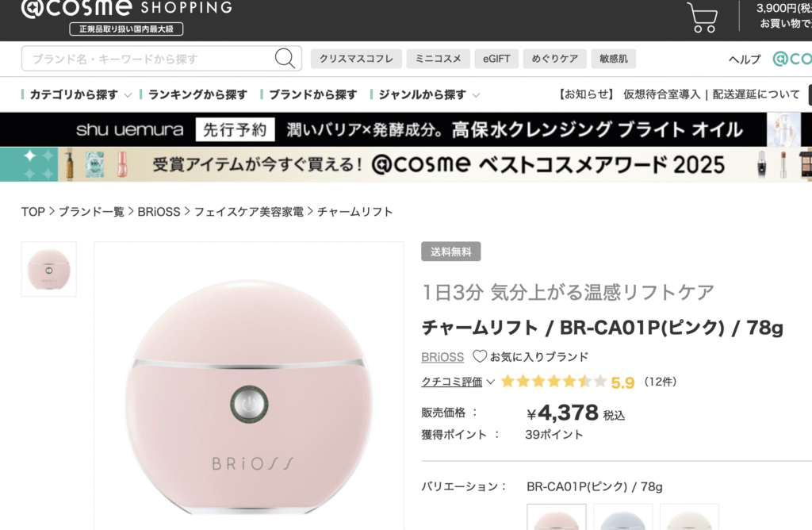Select the ivory color variation swatch
The image size is (812, 530).
pyautogui.click(x=688, y=517)
